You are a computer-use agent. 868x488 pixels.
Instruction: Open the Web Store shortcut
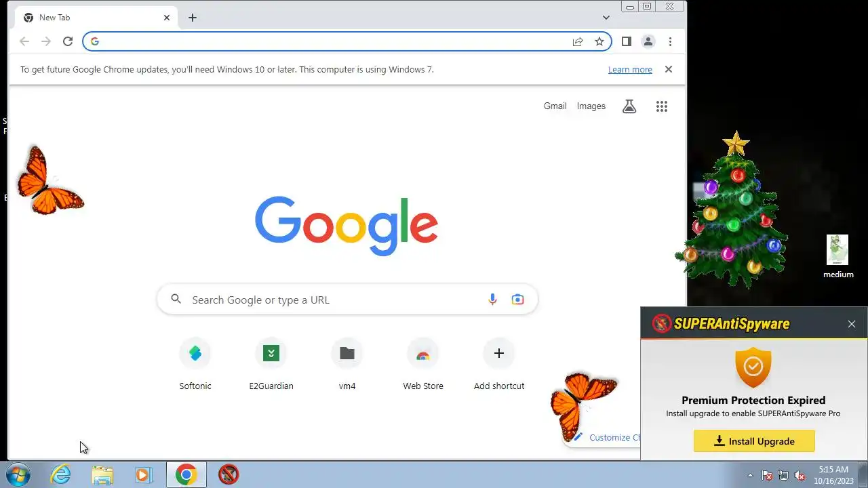[x=423, y=365]
